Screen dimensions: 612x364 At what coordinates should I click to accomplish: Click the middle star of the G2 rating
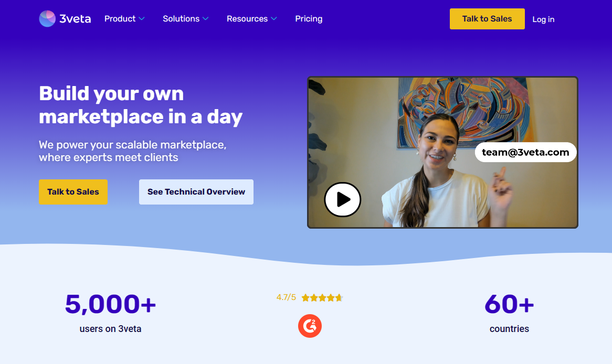[x=322, y=297]
